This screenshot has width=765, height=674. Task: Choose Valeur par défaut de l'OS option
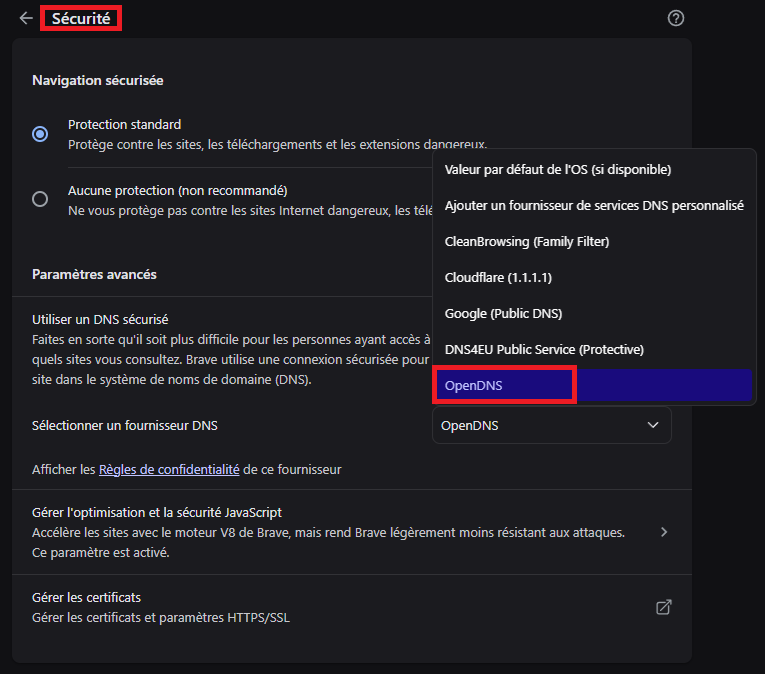tap(557, 170)
